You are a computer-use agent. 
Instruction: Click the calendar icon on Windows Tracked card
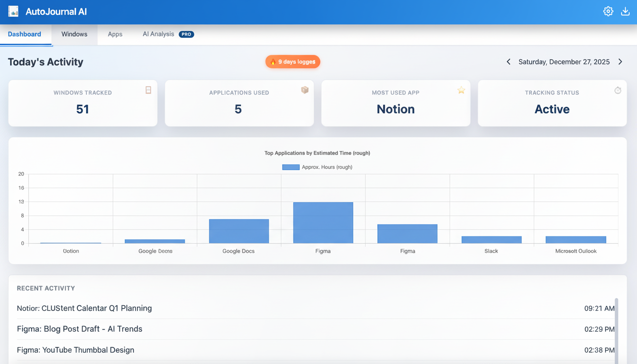[148, 90]
